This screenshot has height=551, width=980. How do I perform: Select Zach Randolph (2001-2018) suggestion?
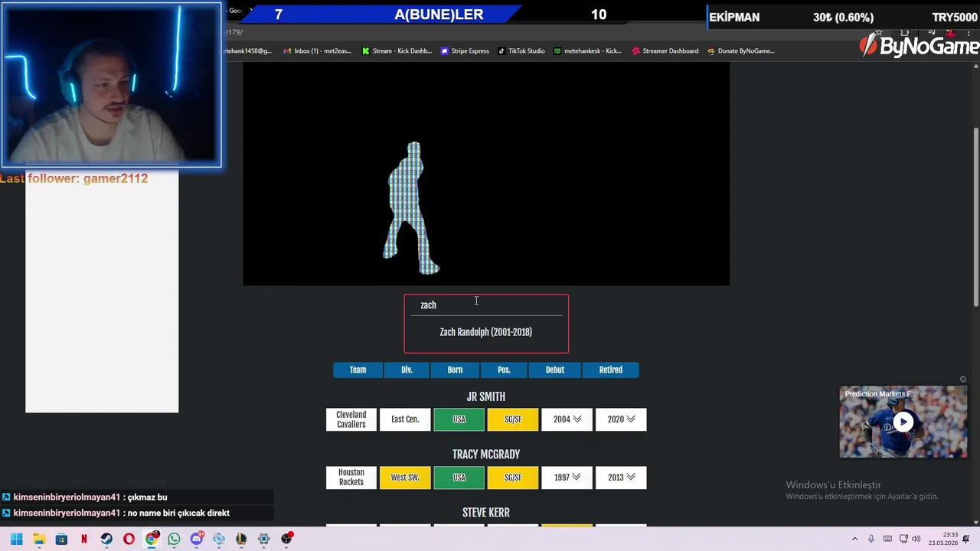pos(486,332)
